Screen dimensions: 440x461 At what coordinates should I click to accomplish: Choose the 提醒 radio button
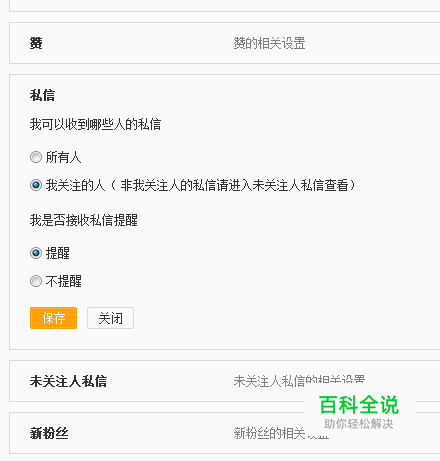point(36,253)
